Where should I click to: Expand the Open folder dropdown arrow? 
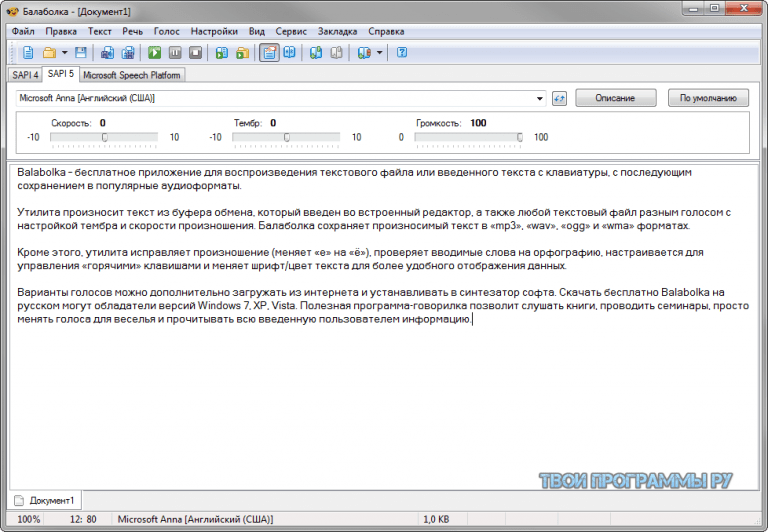pos(64,52)
